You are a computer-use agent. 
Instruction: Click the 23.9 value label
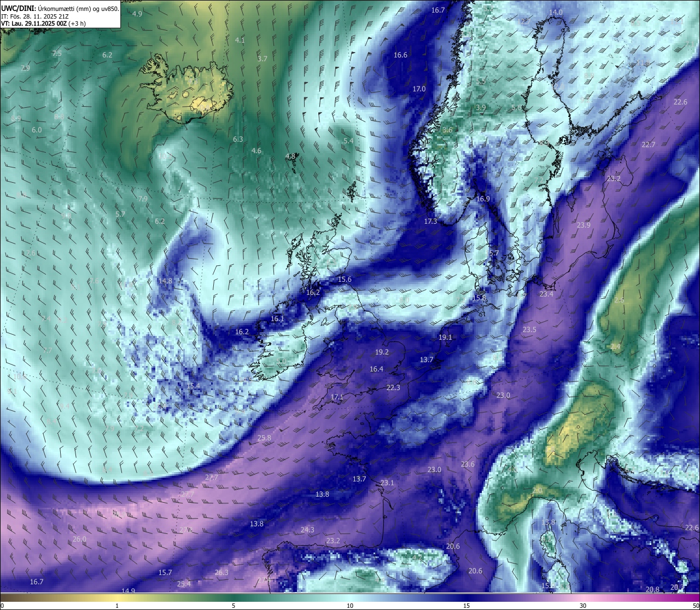[x=584, y=225]
